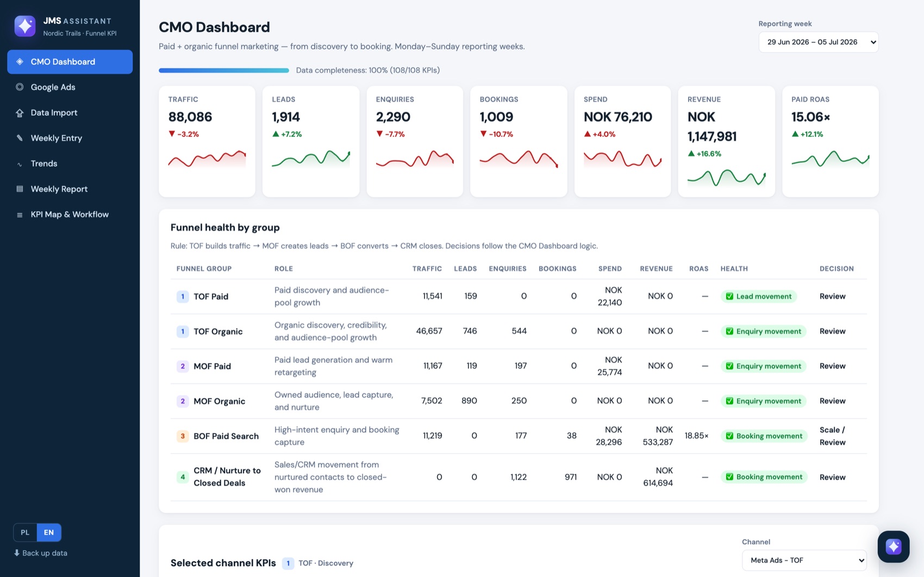Click the CRM row Booking movement badge
This screenshot has height=577, width=924.
[x=764, y=477]
